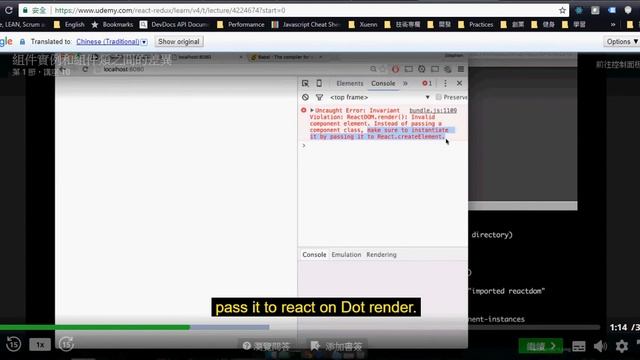Screen dimensions: 640x360
Task: Switch to the Console tab in DevTools top bar
Action: coord(383,83)
